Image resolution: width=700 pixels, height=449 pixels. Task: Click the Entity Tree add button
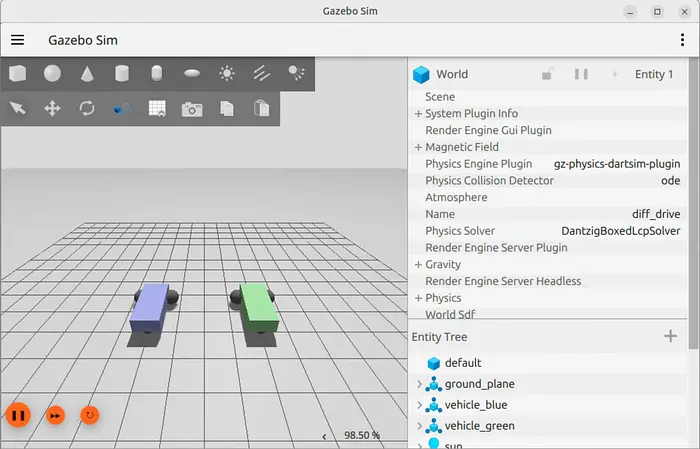(671, 336)
